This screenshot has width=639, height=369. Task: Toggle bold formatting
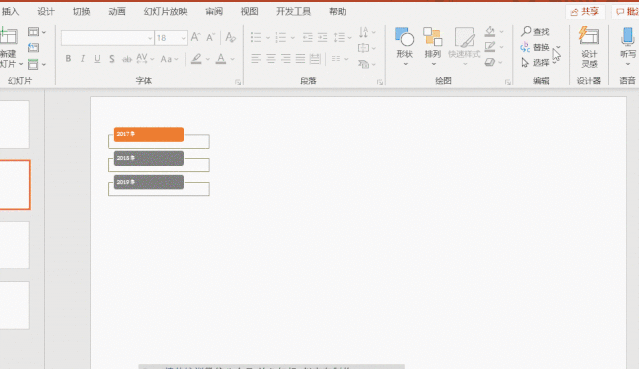click(x=68, y=59)
